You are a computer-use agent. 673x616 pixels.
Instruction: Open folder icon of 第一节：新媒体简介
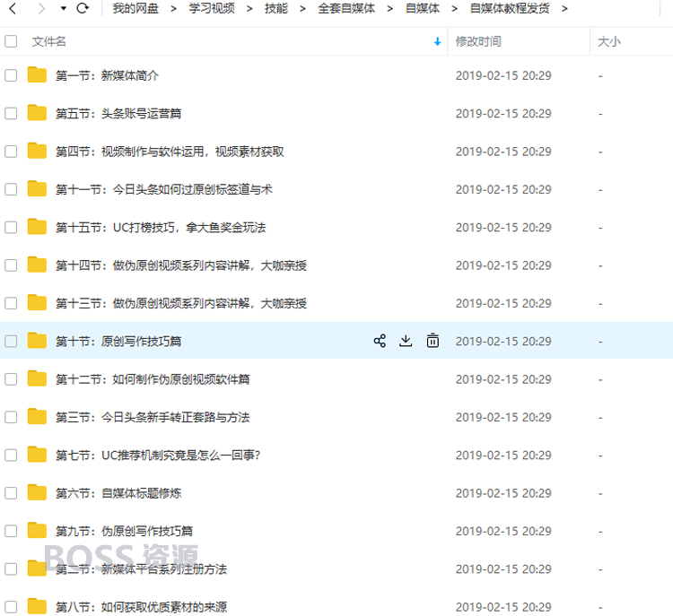(37, 74)
